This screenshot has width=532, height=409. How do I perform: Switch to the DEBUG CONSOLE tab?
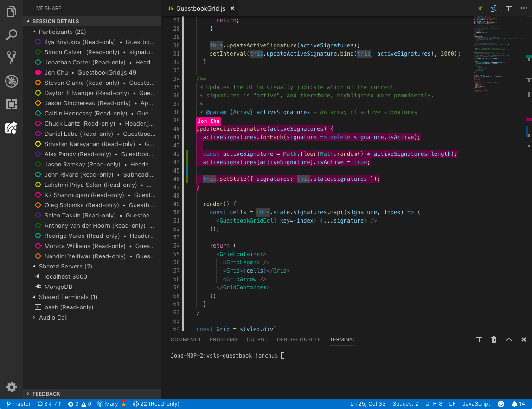point(299,339)
